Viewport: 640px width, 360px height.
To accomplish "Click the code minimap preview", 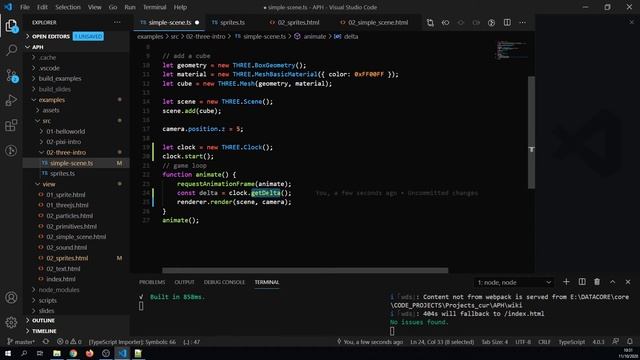I will pos(511,50).
